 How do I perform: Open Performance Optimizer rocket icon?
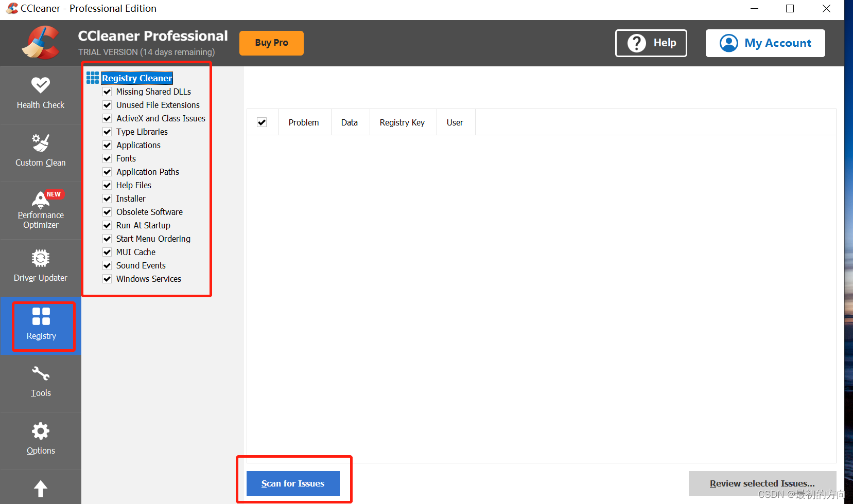(x=41, y=200)
